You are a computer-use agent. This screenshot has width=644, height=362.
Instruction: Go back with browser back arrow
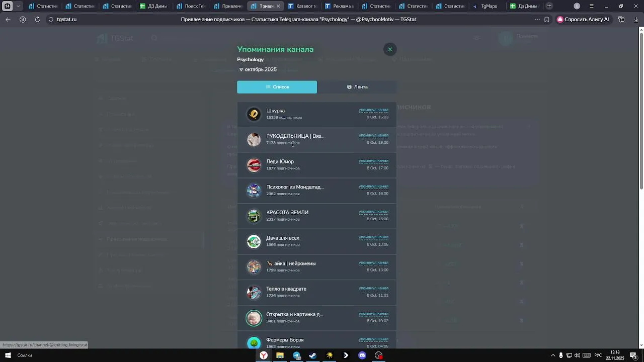tap(8, 19)
